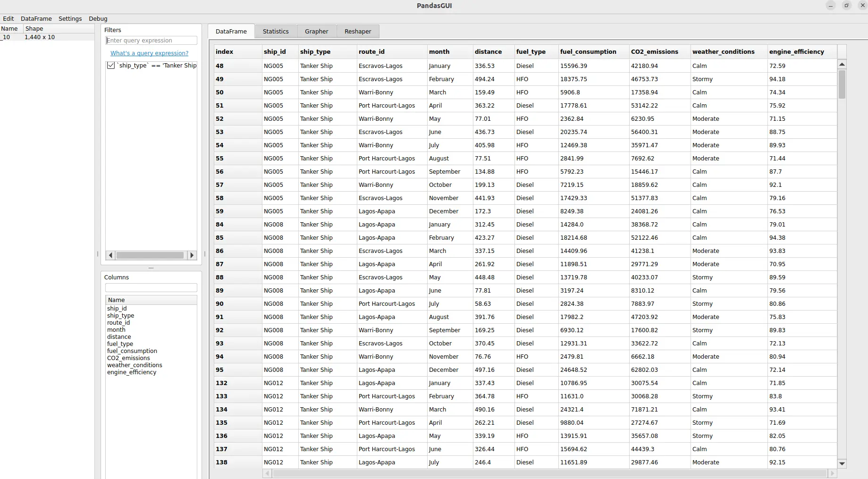Image resolution: width=868 pixels, height=479 pixels.
Task: Open the Debug menu
Action: [98, 19]
